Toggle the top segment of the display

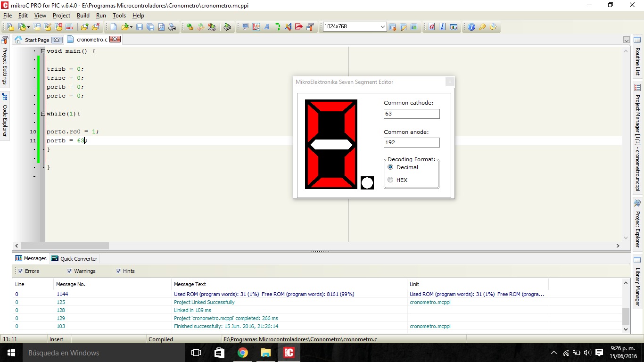[331, 106]
